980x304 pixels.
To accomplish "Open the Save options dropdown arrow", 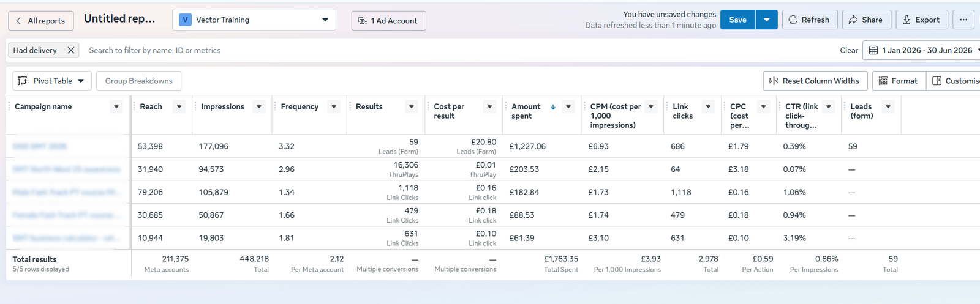I will point(767,20).
